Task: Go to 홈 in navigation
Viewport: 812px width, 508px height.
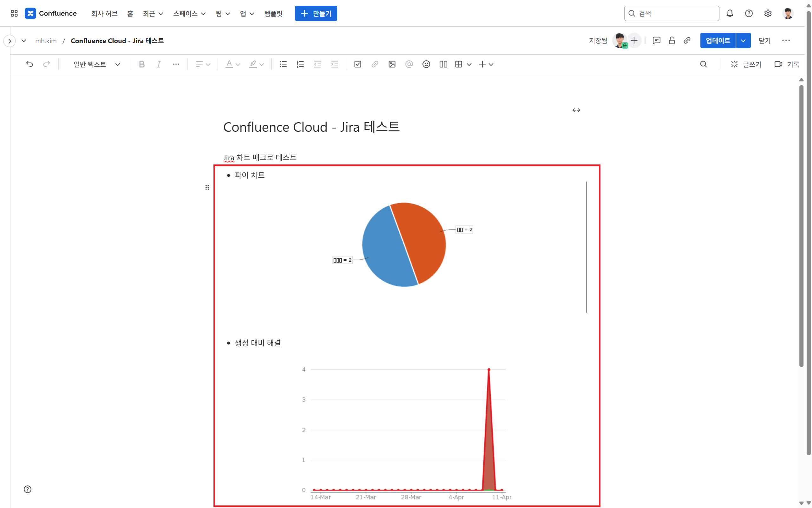Action: [130, 13]
